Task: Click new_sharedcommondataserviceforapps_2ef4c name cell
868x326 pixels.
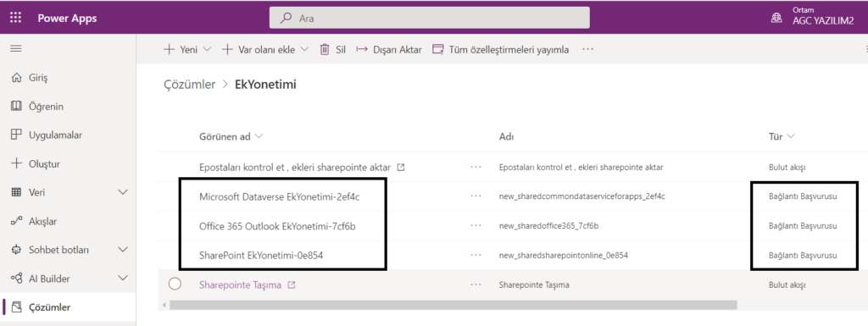Action: point(581,196)
